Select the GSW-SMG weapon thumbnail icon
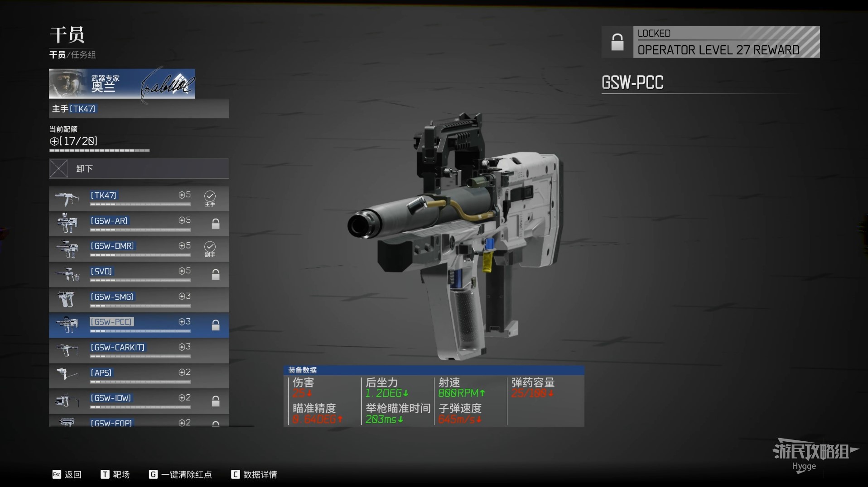Image resolution: width=868 pixels, height=487 pixels. click(x=67, y=300)
